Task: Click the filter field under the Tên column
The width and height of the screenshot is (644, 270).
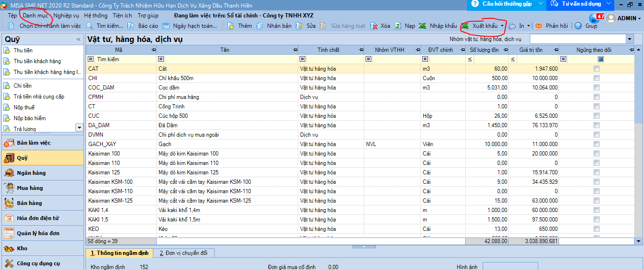Action: (x=231, y=59)
